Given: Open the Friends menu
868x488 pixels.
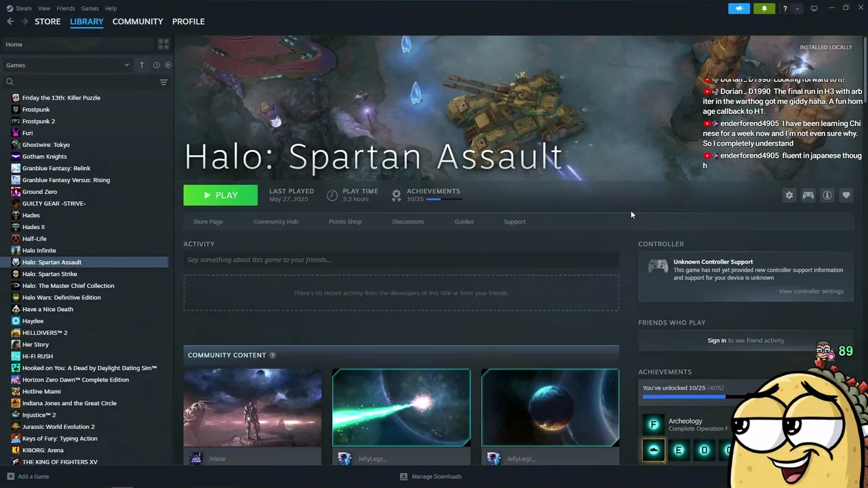Looking at the screenshot, I should [66, 8].
